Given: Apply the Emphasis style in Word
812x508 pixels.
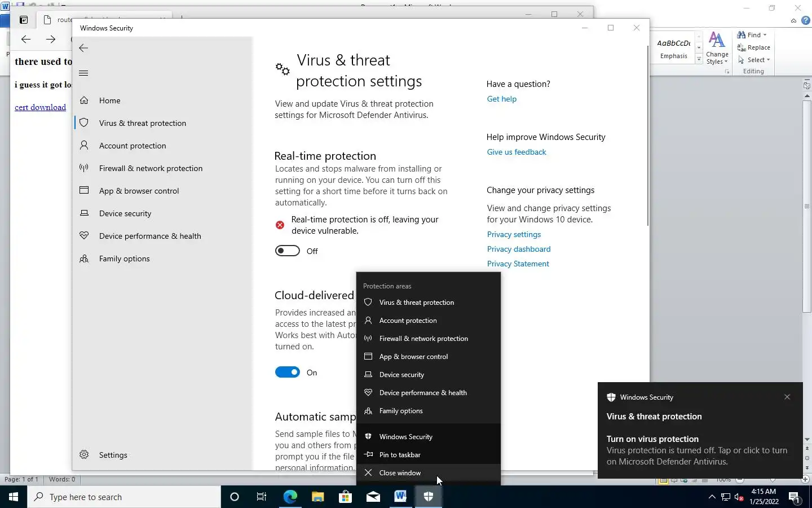Looking at the screenshot, I should point(674,49).
